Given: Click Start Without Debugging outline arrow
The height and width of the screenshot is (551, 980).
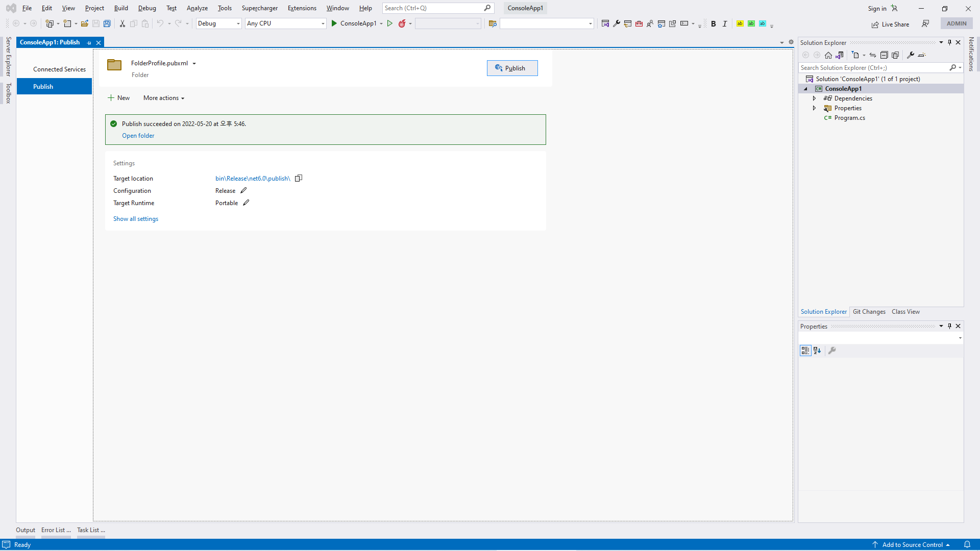Looking at the screenshot, I should (390, 23).
